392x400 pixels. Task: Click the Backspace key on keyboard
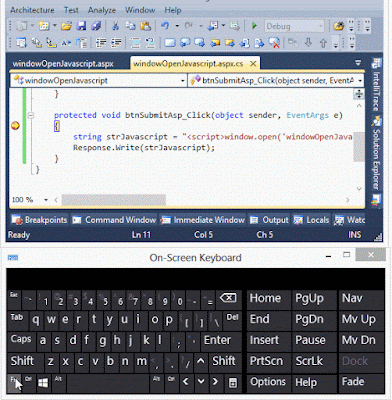[229, 300]
